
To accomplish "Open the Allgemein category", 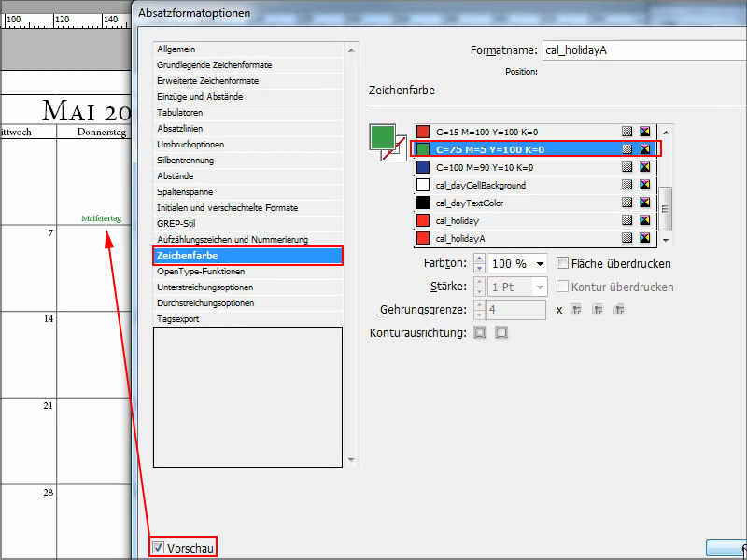I will coord(247,49).
